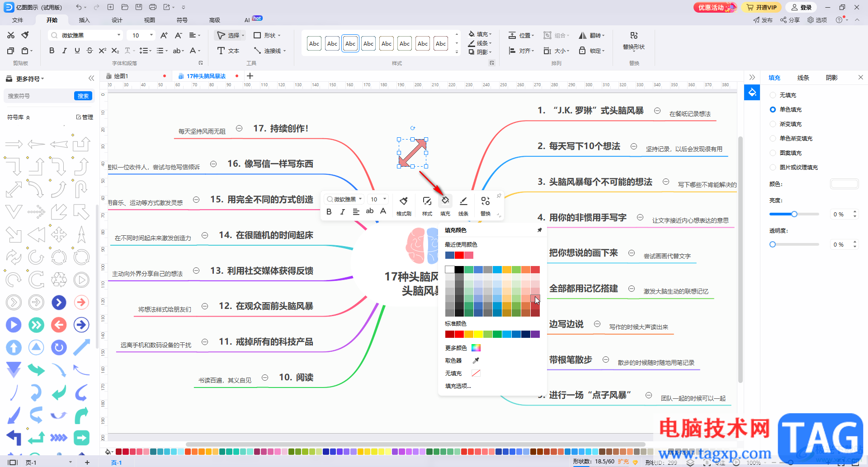Click the 搜索 search button in symbol panel

pos(83,96)
